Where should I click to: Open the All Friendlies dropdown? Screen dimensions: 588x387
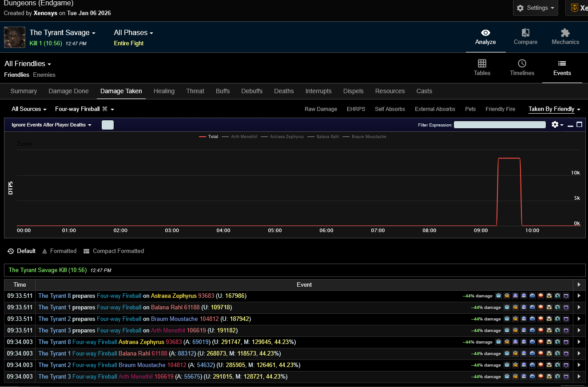tap(28, 63)
